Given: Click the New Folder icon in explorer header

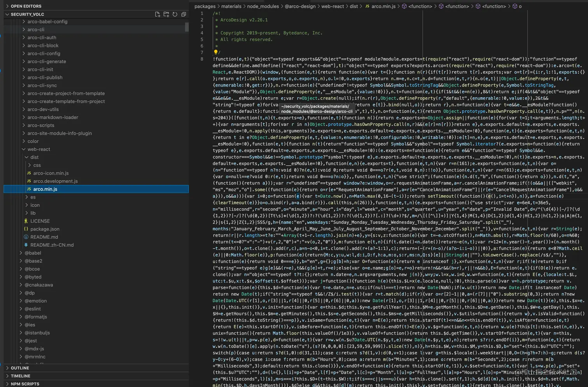Looking at the screenshot, I should coord(166,14).
